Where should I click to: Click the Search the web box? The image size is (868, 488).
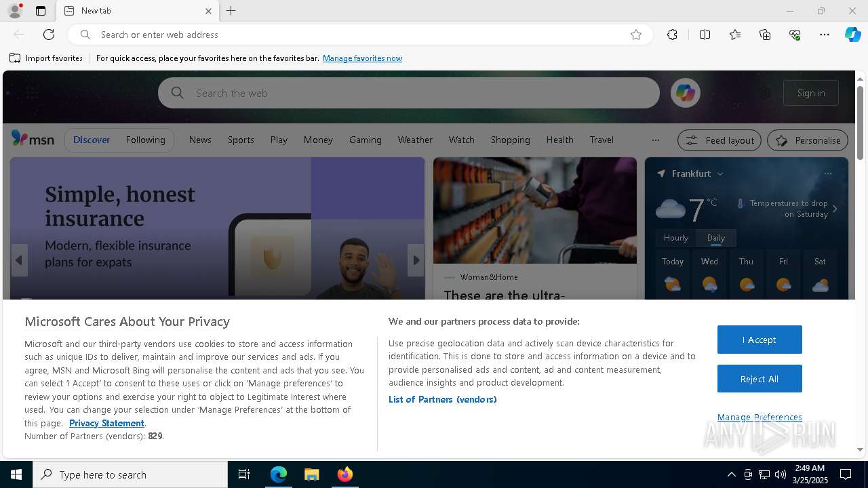click(409, 93)
